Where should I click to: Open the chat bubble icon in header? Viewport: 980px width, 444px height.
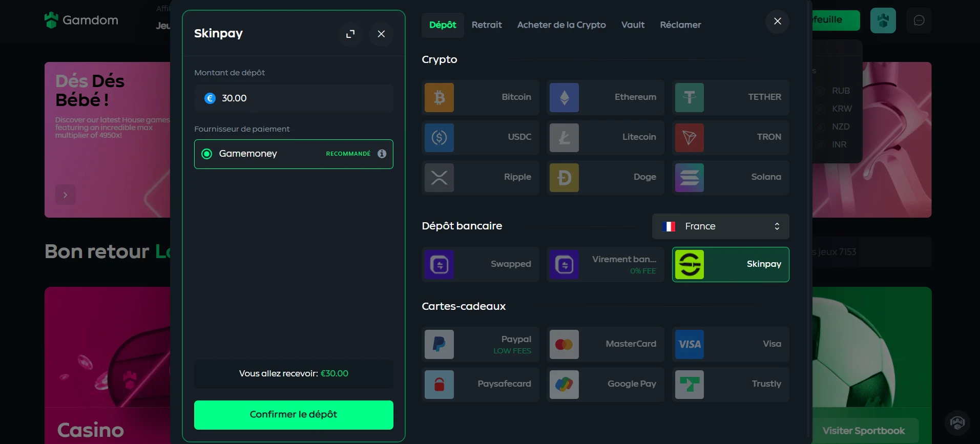(919, 20)
